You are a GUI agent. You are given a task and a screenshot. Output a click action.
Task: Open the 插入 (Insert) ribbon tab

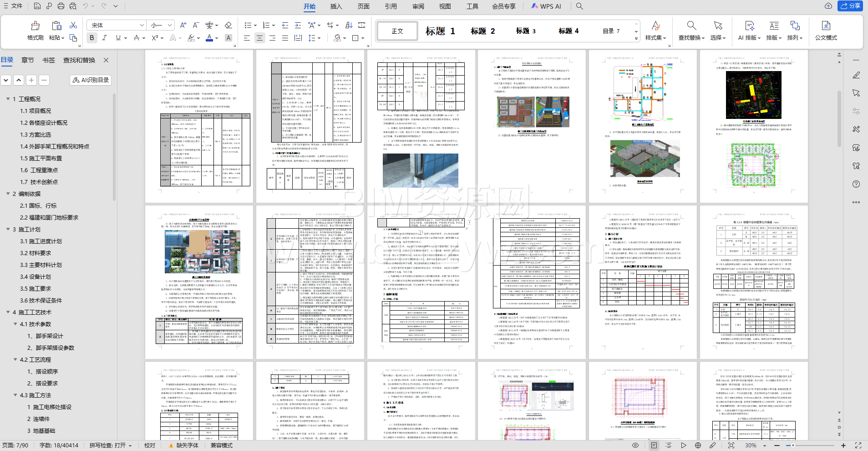336,6
